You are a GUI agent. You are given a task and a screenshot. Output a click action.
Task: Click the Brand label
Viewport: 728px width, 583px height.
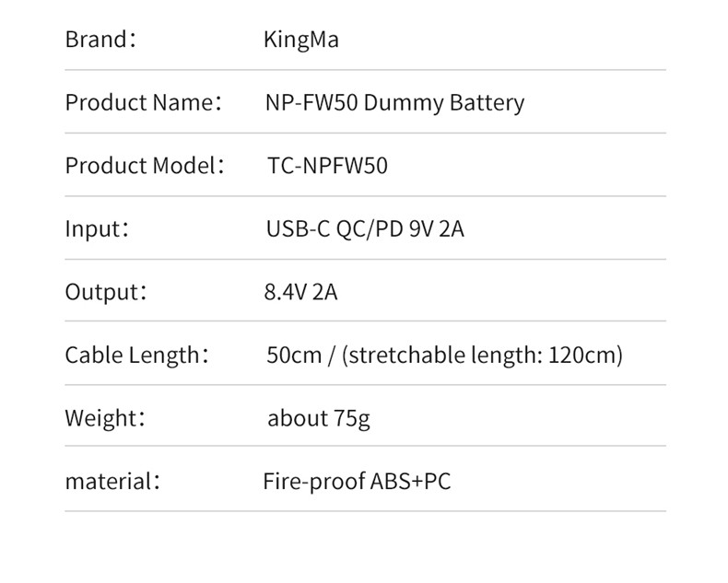point(100,39)
